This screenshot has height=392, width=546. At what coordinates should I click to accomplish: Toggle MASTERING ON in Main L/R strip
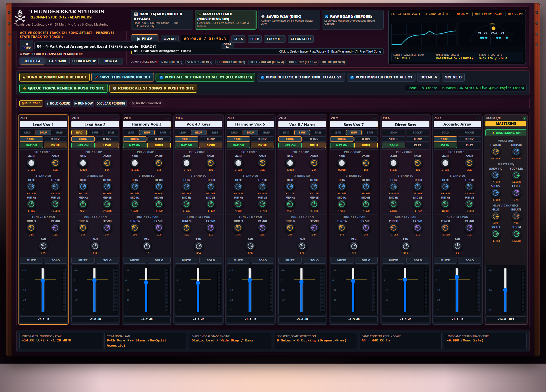(x=506, y=133)
